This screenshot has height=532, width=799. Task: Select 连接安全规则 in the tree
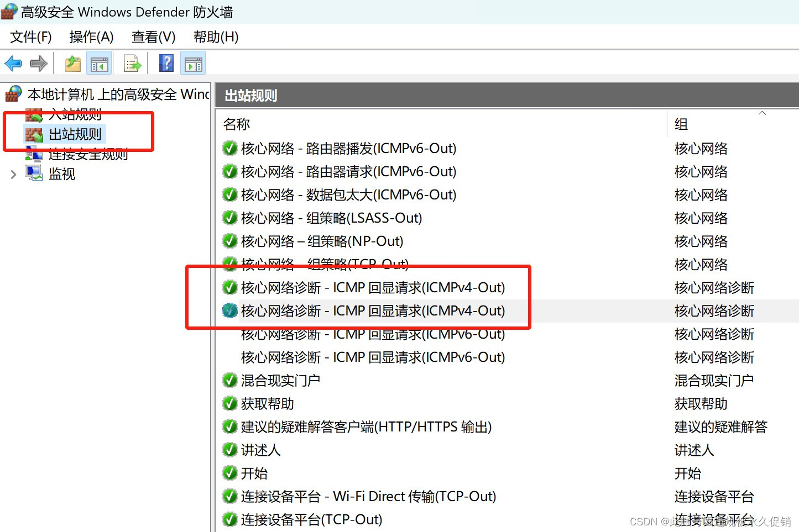click(88, 154)
